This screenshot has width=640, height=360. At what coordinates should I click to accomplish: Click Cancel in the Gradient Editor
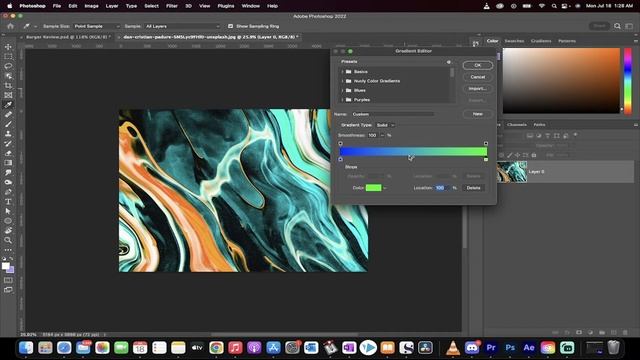[x=478, y=77]
